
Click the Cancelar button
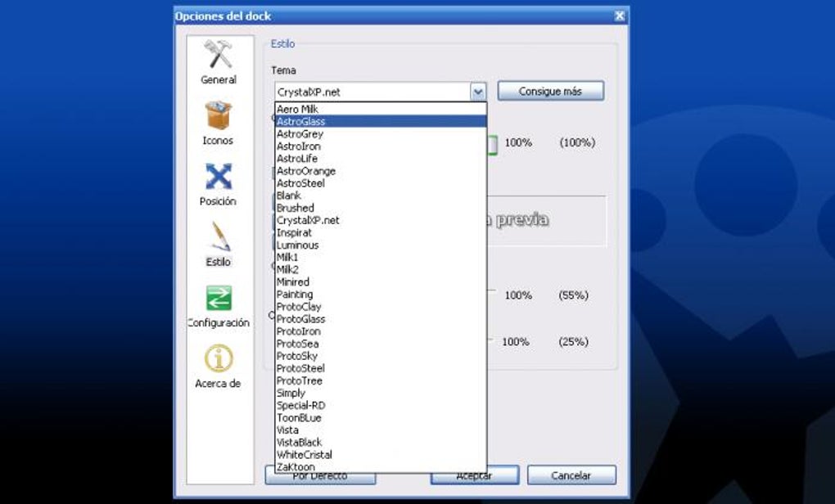tap(571, 475)
